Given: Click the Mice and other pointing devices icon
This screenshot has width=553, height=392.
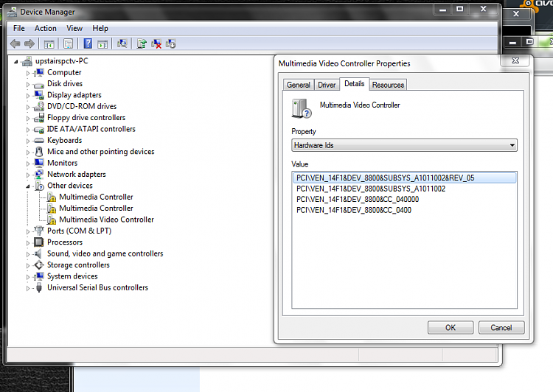Looking at the screenshot, I should (39, 152).
